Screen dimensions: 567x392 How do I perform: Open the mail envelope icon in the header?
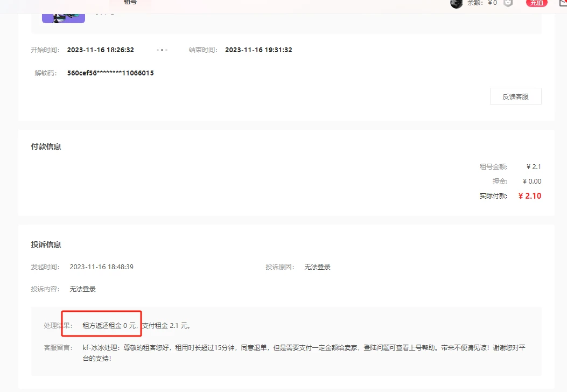click(562, 3)
